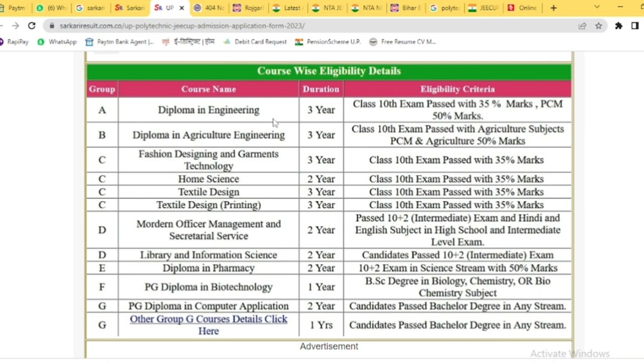Click the Advertisement label below the table

point(329,346)
